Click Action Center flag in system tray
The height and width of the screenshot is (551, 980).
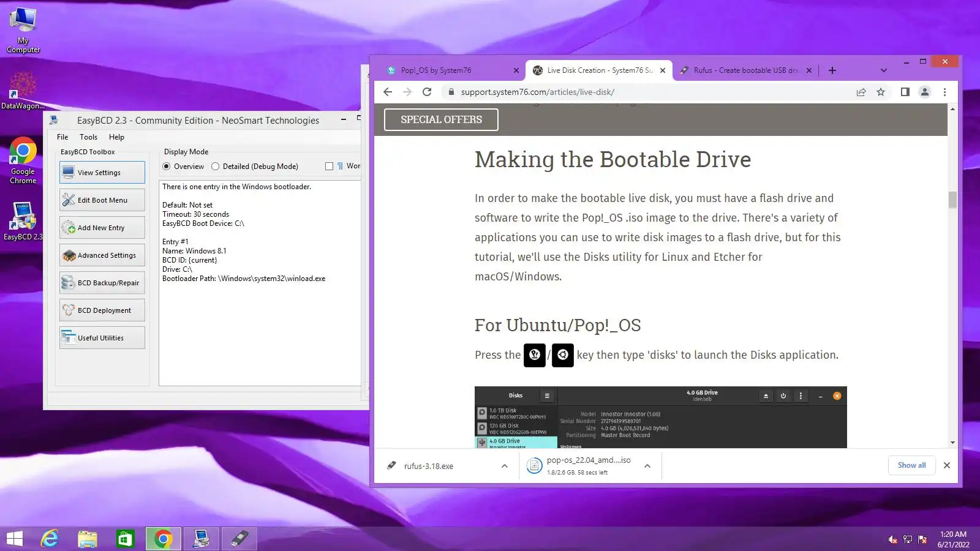[x=922, y=539]
